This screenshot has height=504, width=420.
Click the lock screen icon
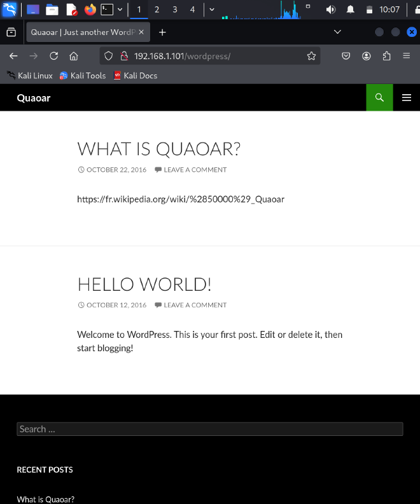click(417, 10)
